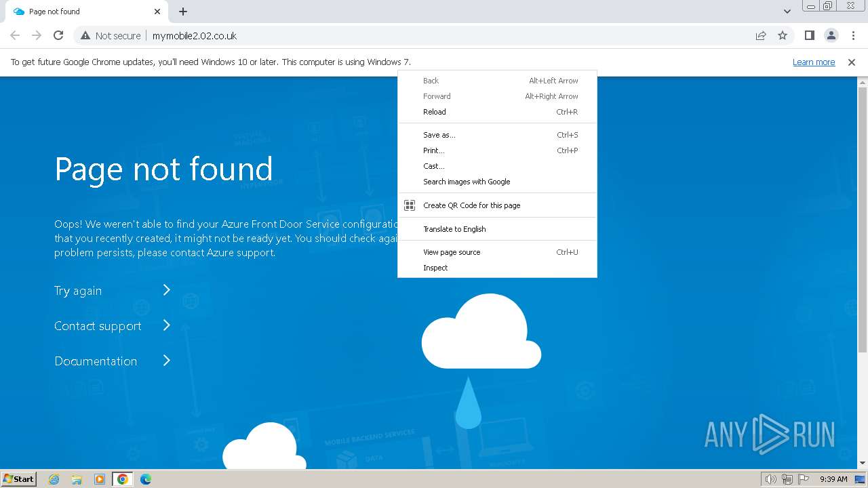Share this page via address bar icon
The image size is (868, 488).
click(761, 35)
